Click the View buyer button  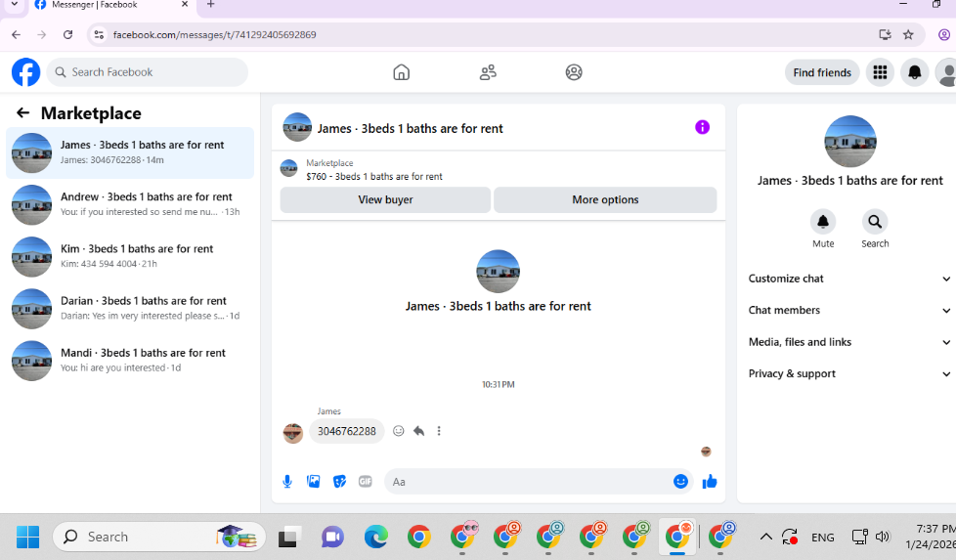385,200
